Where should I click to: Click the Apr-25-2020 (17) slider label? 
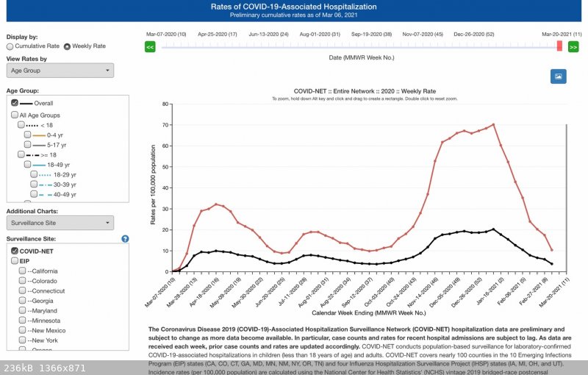point(218,34)
